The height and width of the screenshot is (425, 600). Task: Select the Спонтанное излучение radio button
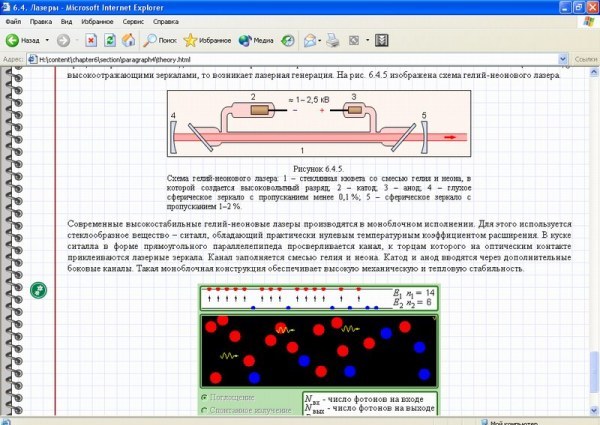coord(204,410)
